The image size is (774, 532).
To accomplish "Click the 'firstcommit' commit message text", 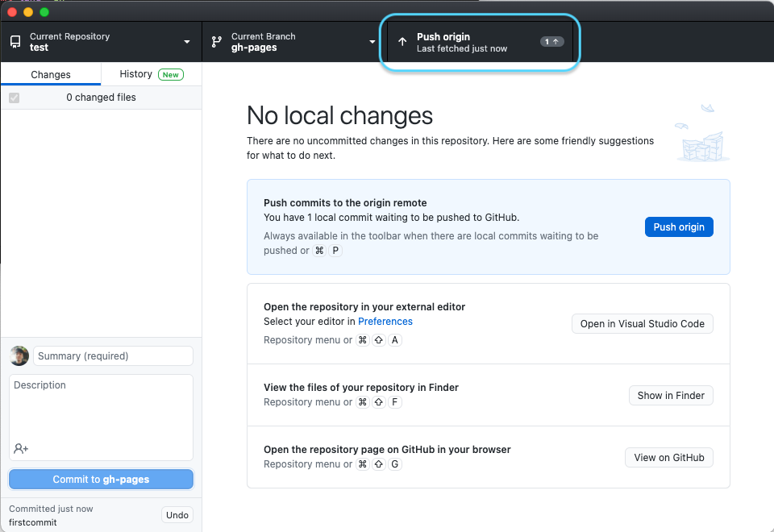I will 32,522.
